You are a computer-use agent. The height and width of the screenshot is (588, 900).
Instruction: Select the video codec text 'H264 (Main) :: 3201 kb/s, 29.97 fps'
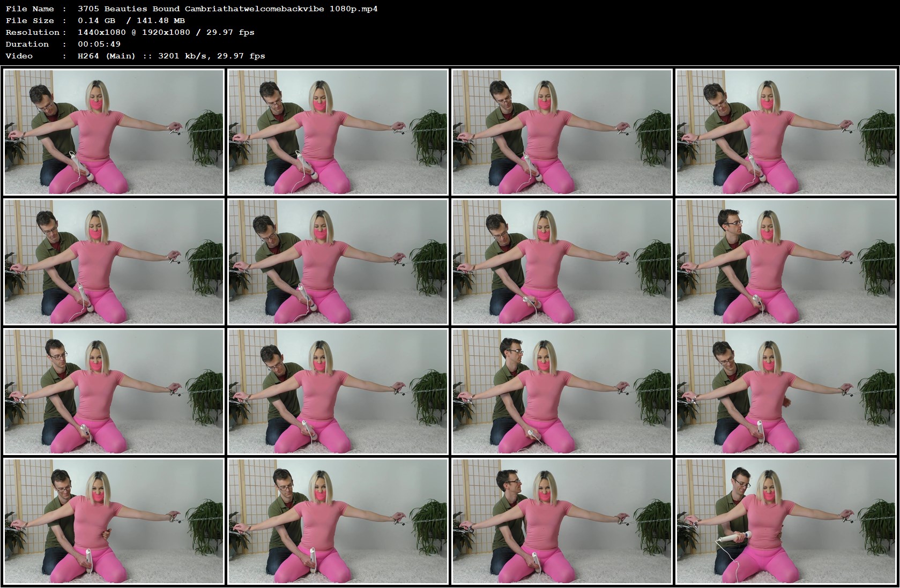(x=172, y=56)
